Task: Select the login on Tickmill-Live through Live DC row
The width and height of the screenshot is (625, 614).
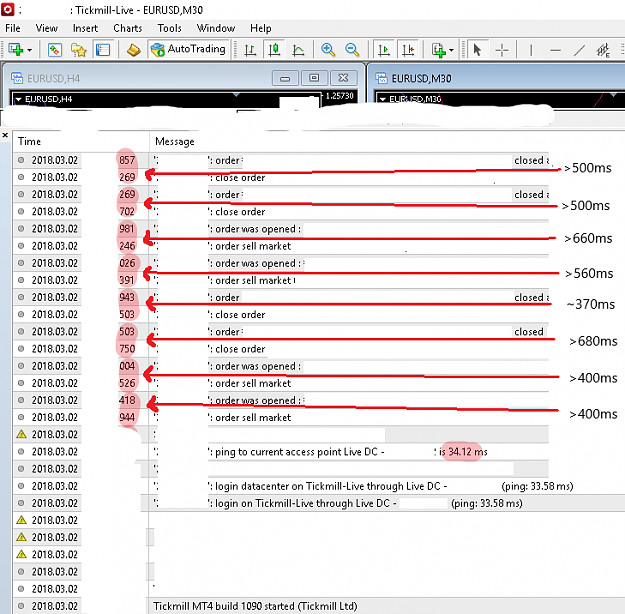Action: (x=319, y=503)
